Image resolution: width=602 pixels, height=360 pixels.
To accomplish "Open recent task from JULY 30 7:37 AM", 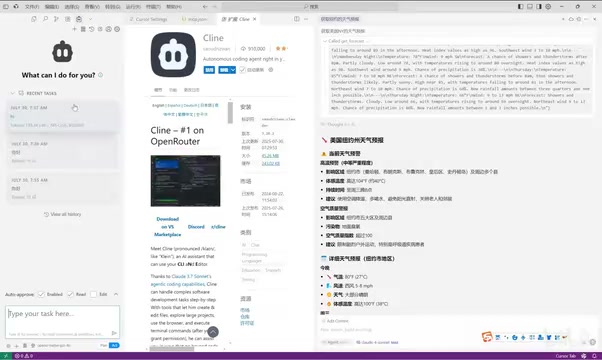I will tap(63, 116).
